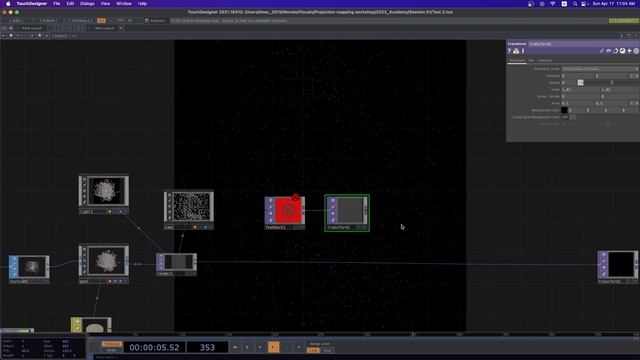Click the project1 path segment

(61, 36)
